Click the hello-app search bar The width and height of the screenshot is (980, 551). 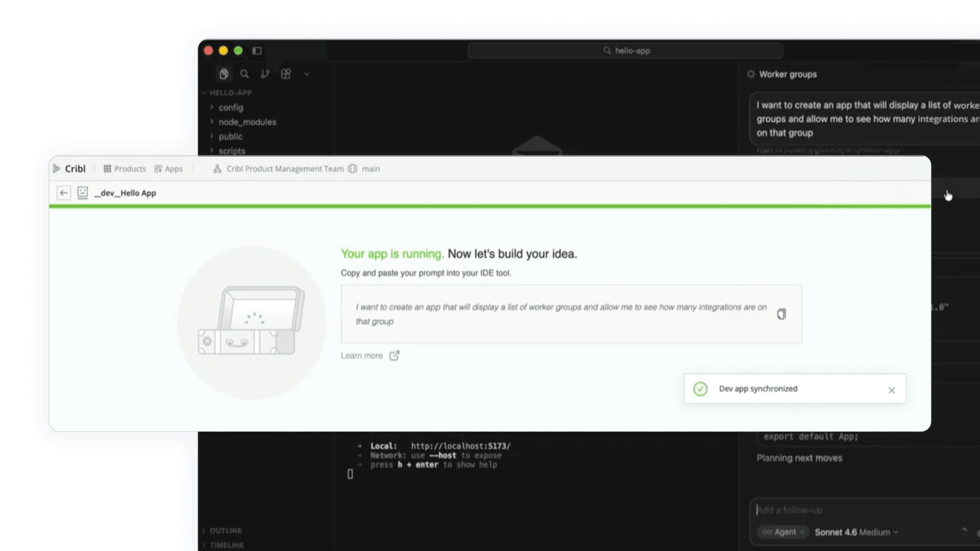pyautogui.click(x=625, y=51)
